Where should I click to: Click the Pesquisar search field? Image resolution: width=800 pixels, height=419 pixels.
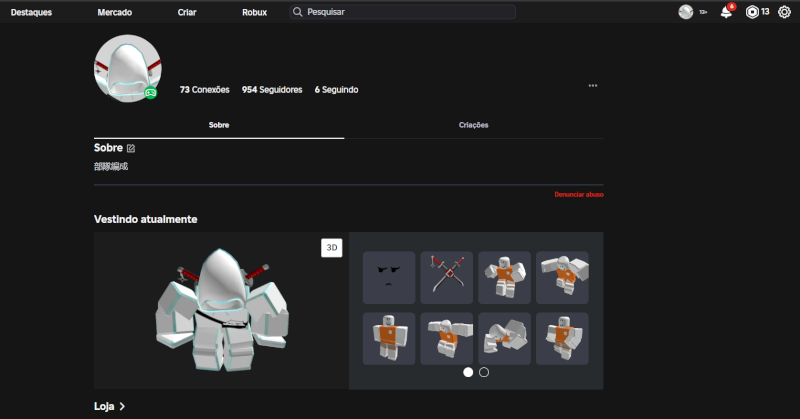click(405, 12)
